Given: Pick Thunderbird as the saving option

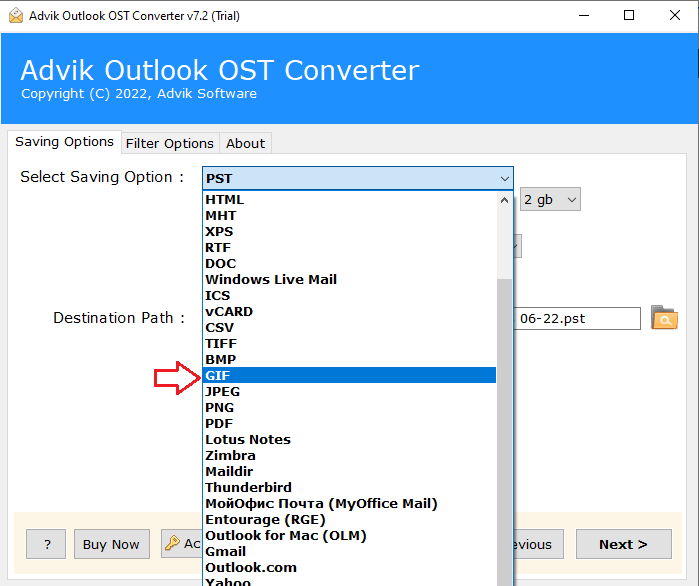Looking at the screenshot, I should coord(350,488).
